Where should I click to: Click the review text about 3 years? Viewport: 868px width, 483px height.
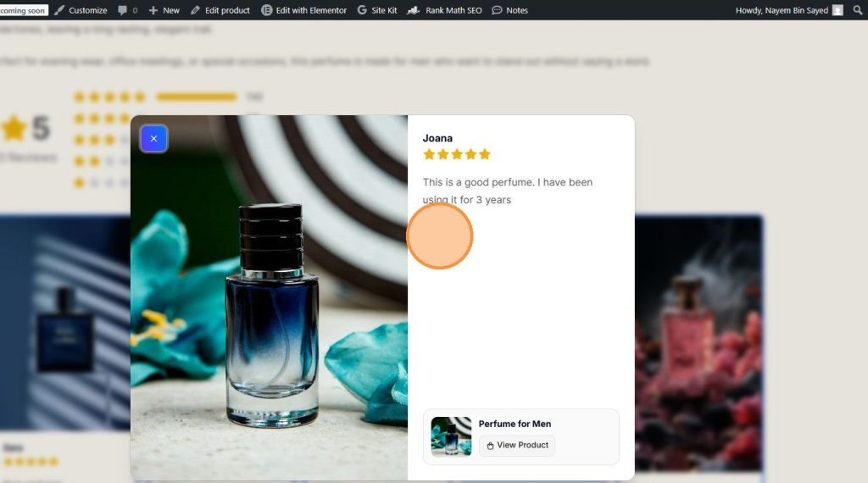pyautogui.click(x=508, y=191)
